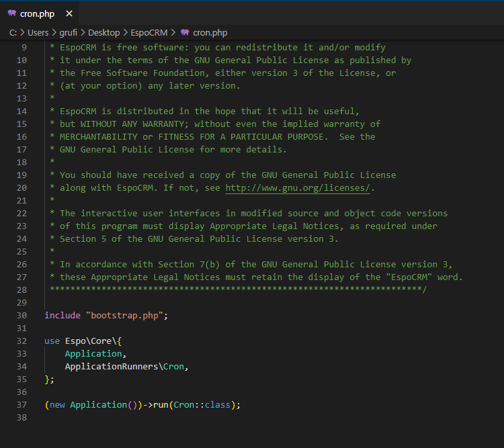
Task: Click the cron.php breadcrumb file name
Action: pos(210,32)
